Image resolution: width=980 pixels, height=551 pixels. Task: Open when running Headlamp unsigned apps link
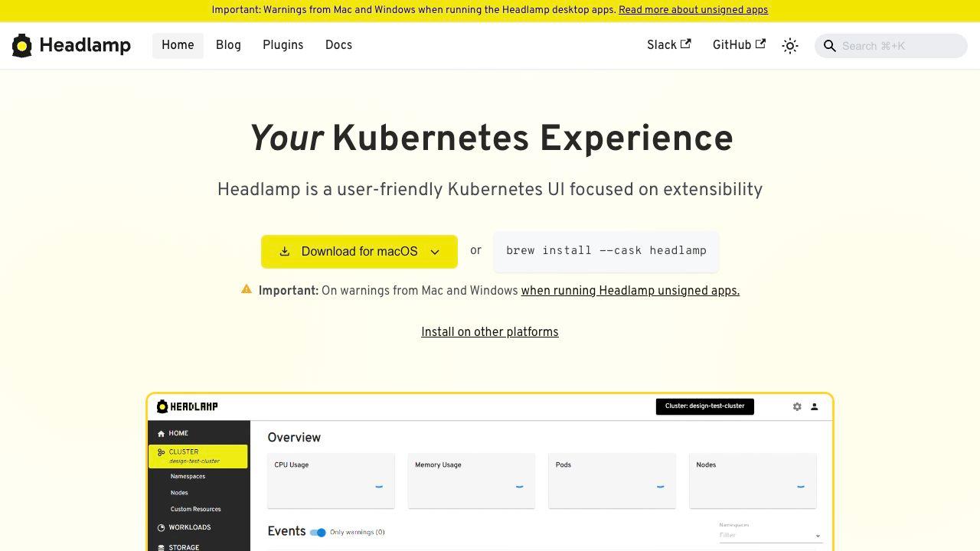click(630, 291)
